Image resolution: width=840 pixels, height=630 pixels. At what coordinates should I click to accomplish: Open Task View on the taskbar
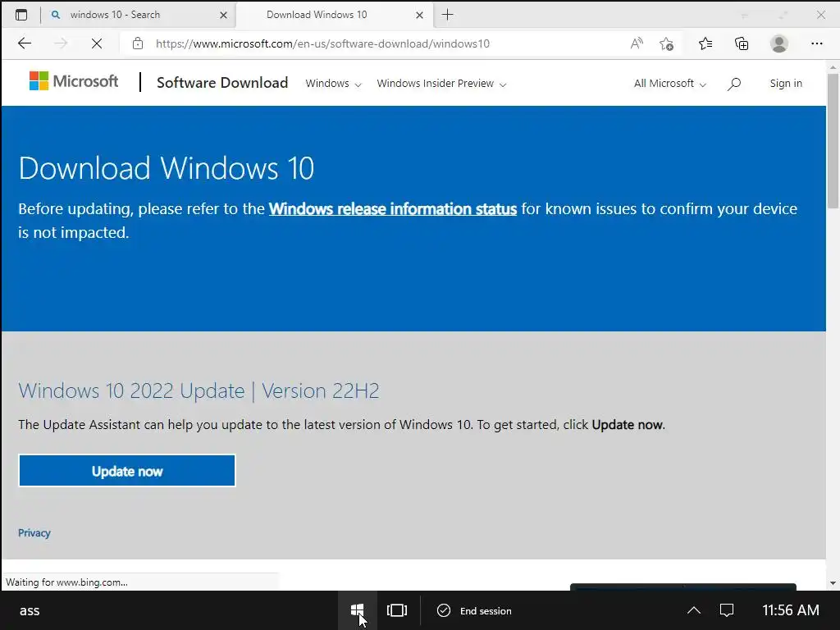tap(397, 610)
